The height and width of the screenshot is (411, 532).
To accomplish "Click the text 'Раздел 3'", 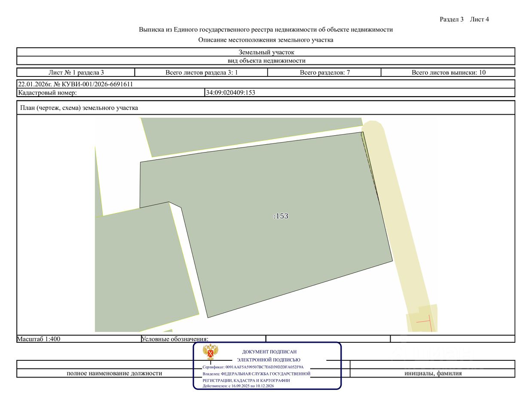I will point(452,19).
